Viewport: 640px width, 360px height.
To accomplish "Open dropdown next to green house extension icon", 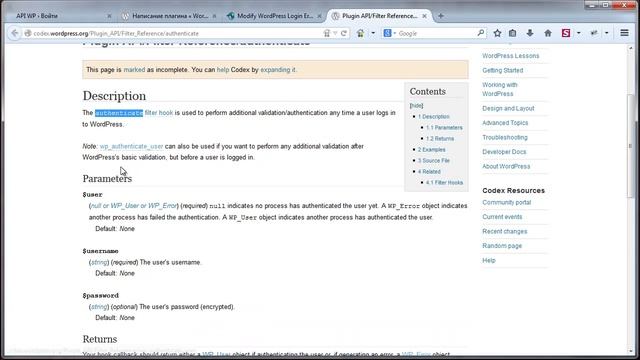I will pos(373,33).
